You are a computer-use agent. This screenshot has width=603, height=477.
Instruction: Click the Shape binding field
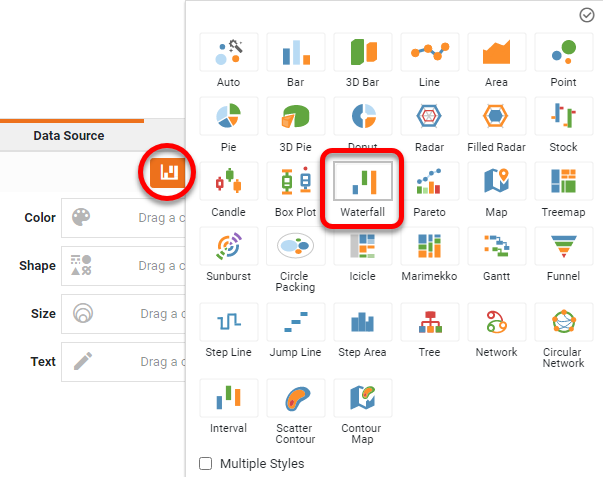pos(124,266)
